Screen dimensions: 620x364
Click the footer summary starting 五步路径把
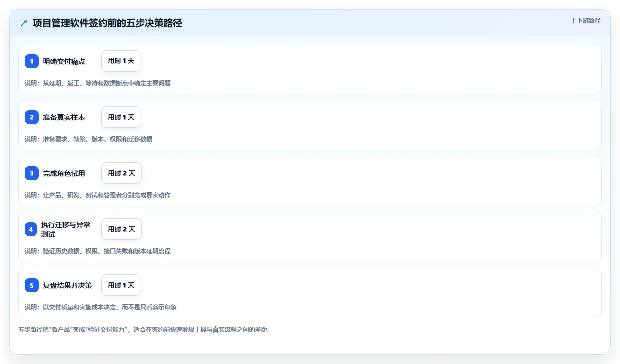point(144,329)
